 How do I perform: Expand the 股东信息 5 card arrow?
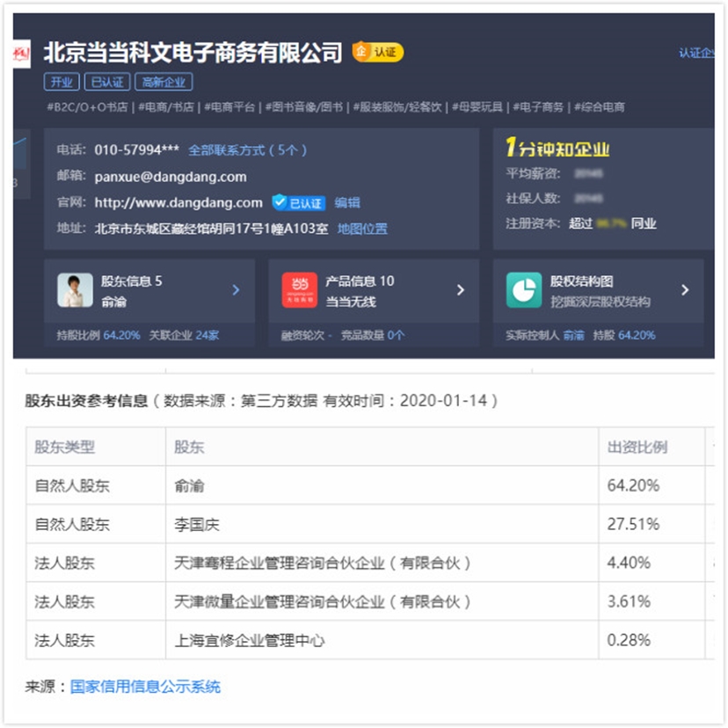pos(236,290)
